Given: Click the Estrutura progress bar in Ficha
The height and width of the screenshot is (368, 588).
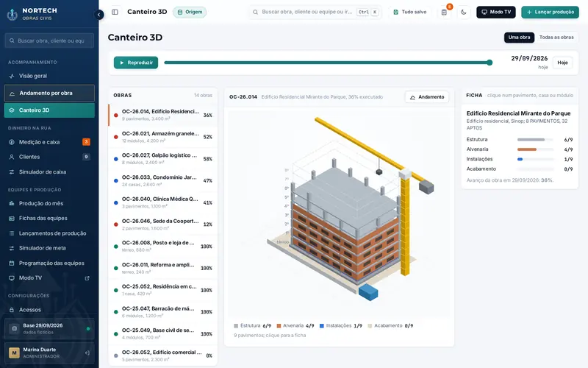Looking at the screenshot, I should click(x=536, y=140).
